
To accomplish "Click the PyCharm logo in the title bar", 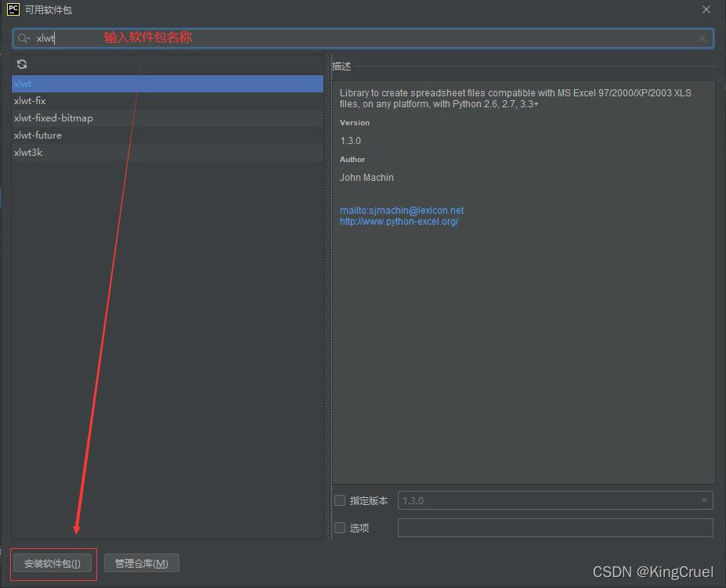I will tap(13, 9).
